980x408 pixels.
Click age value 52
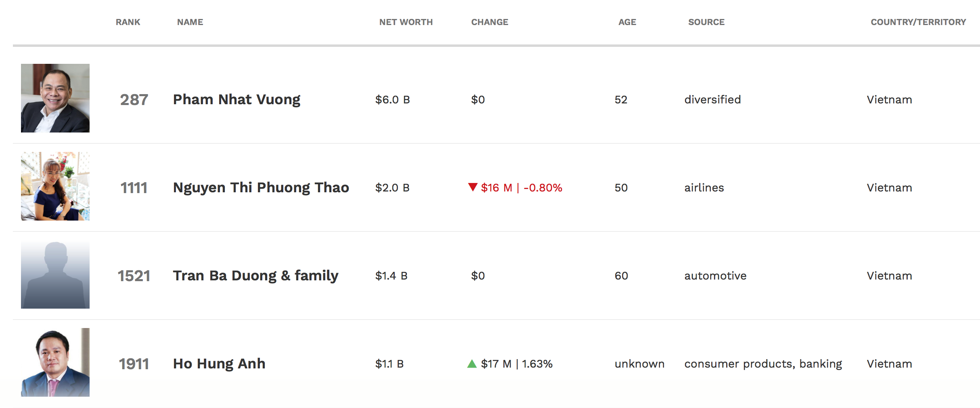point(621,100)
